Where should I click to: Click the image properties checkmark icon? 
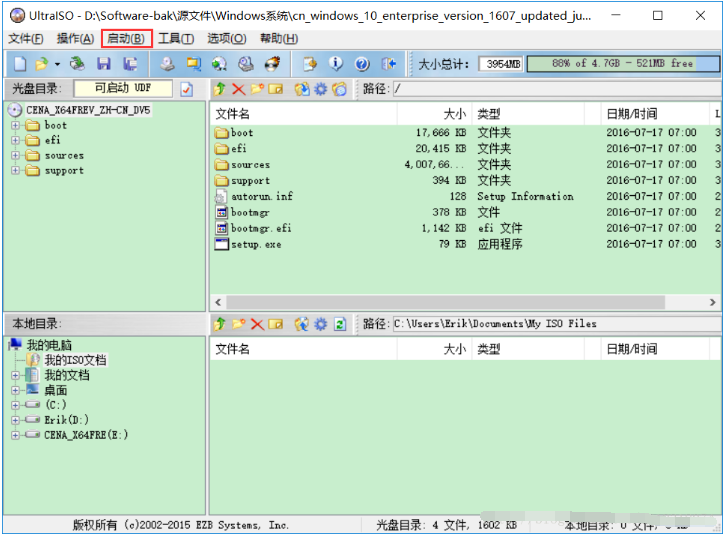(187, 89)
